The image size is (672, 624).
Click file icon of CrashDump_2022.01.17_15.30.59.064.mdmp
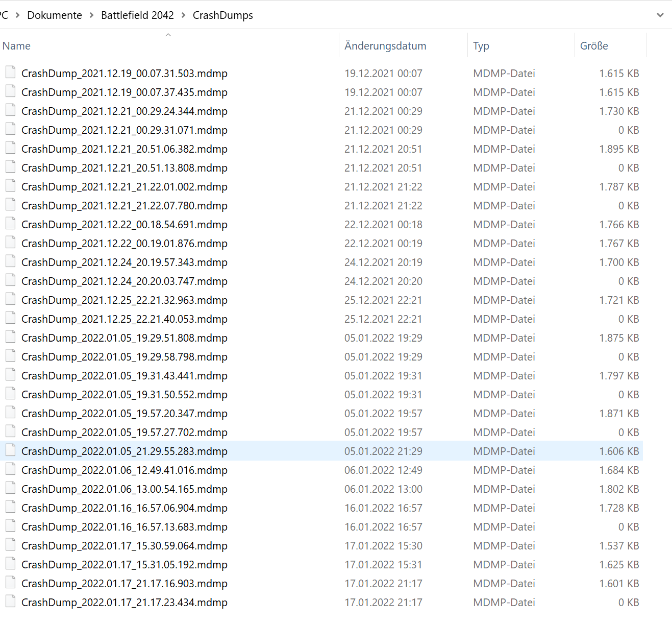(x=10, y=545)
